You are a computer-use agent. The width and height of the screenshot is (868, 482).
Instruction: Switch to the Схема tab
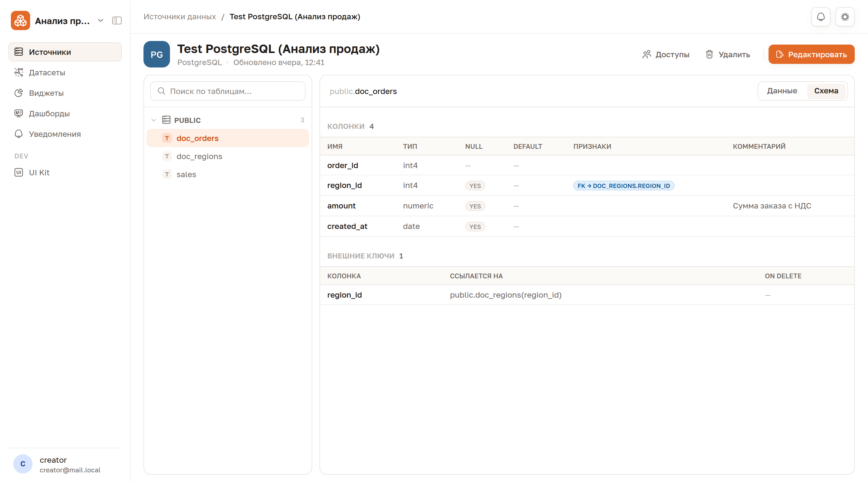tap(826, 91)
